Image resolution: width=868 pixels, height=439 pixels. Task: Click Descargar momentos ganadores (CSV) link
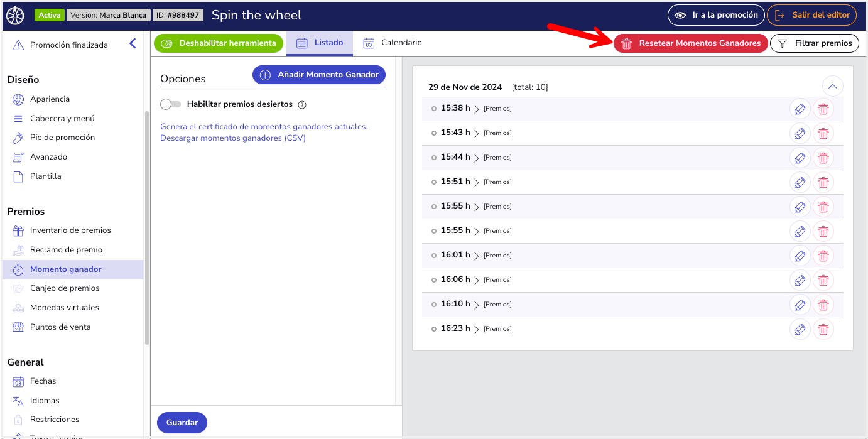233,138
